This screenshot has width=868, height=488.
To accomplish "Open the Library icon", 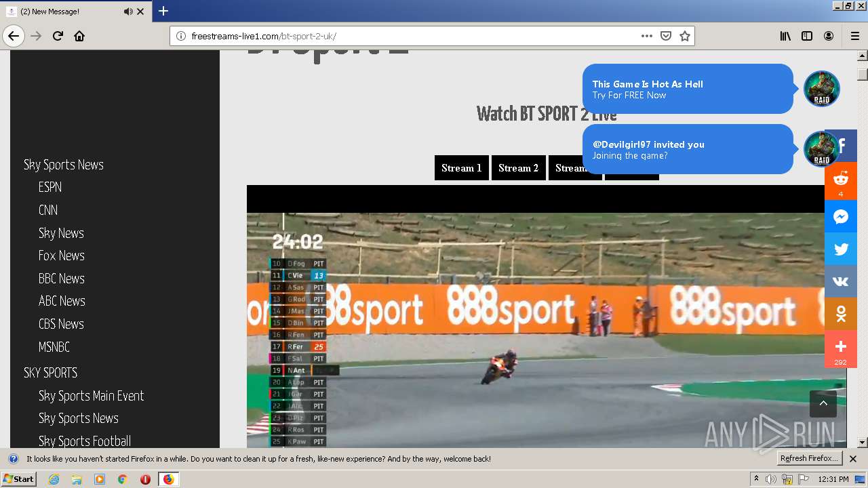I will 785,36.
